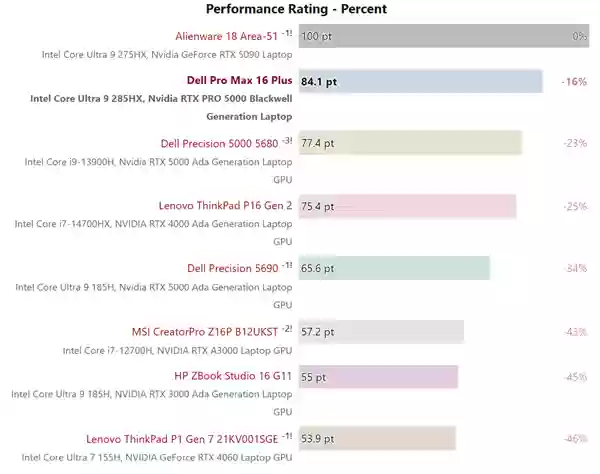Click the pink 75.4 pt bar
The width and height of the screenshot is (600, 474).
(407, 206)
